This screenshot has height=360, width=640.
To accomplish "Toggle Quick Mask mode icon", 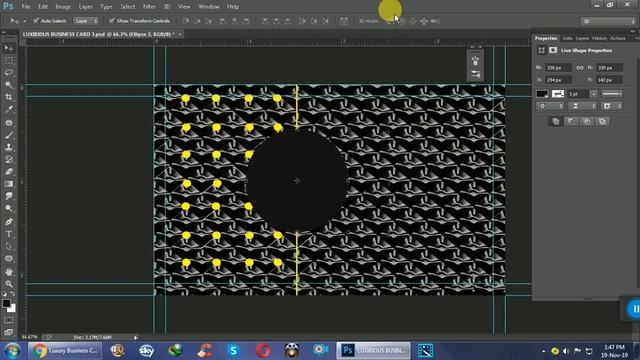I will click(9, 320).
